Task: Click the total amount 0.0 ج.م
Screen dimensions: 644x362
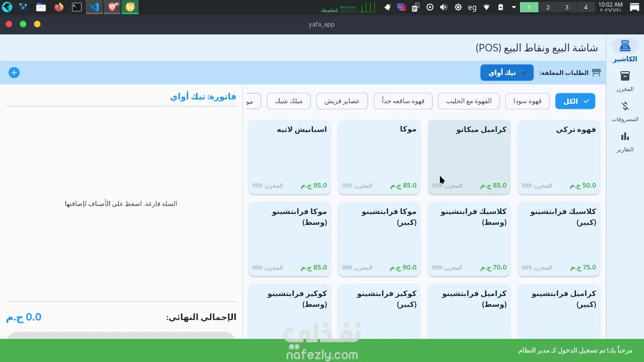Action: coord(24,317)
